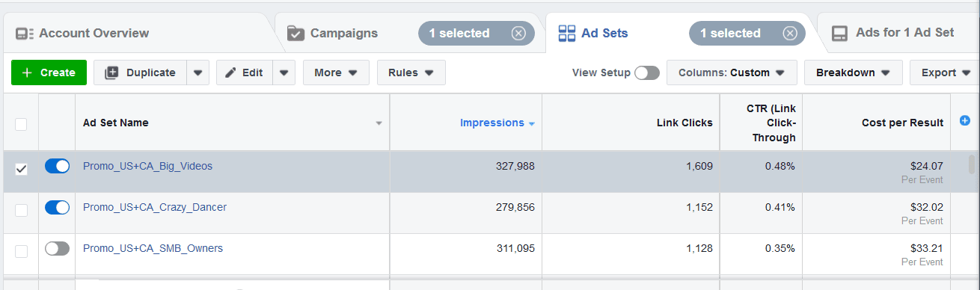Click the $33.21 cost per result
Viewport: 980px width, 290px height.
[x=927, y=248]
